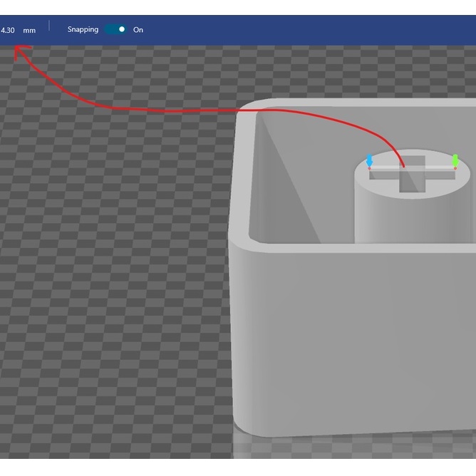476x476 pixels.
Task: Select red endpoint dot under green arrow
Action: tap(455, 168)
